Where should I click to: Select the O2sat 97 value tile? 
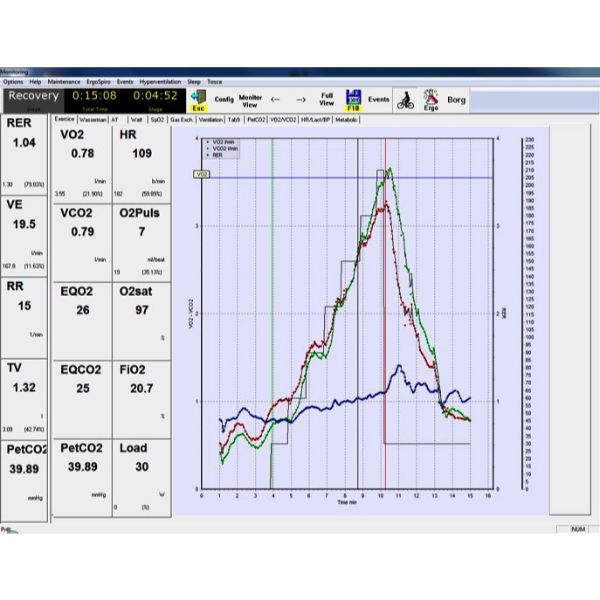pyautogui.click(x=141, y=321)
